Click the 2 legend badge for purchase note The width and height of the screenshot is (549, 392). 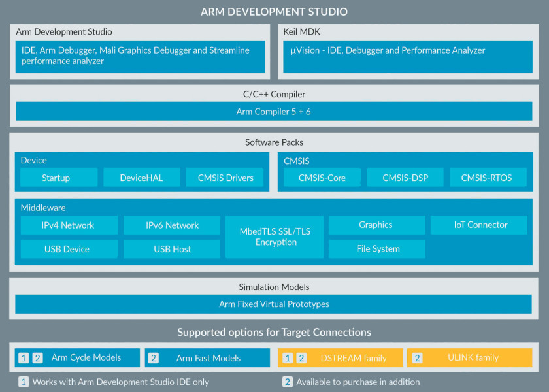coord(288,382)
